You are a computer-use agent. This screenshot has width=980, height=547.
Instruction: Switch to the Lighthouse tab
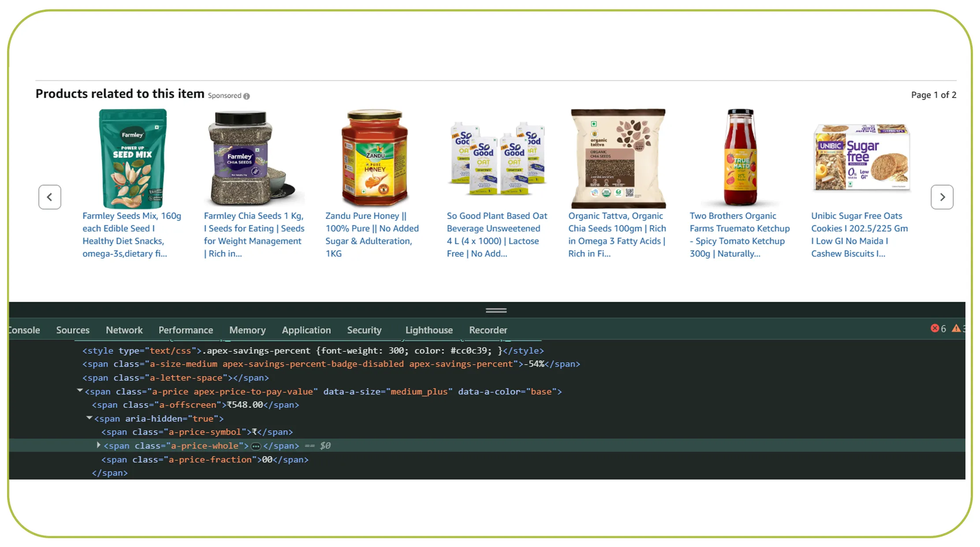(429, 330)
